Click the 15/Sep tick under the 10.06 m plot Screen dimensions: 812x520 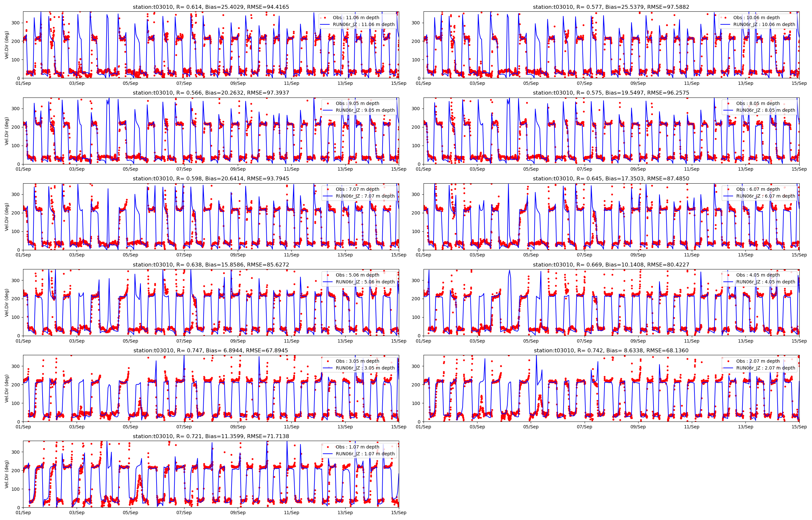799,84
